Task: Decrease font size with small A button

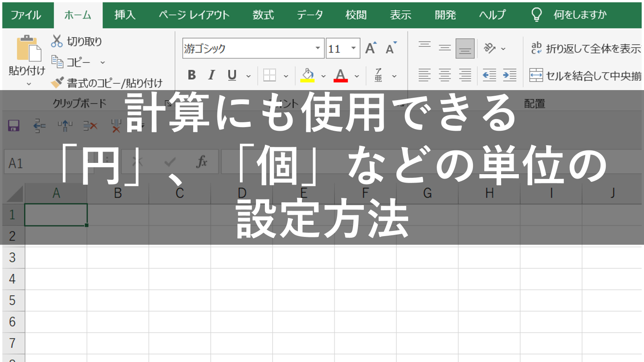Action: coord(390,48)
